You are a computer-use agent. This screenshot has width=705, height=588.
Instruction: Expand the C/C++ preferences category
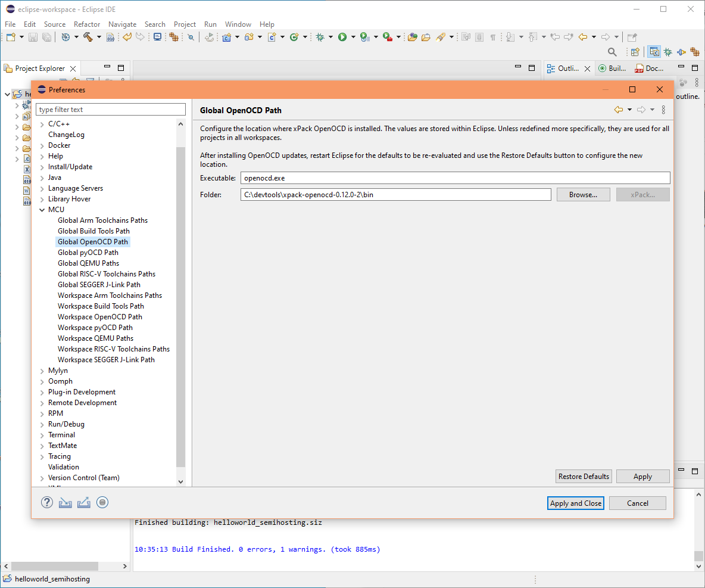point(40,123)
